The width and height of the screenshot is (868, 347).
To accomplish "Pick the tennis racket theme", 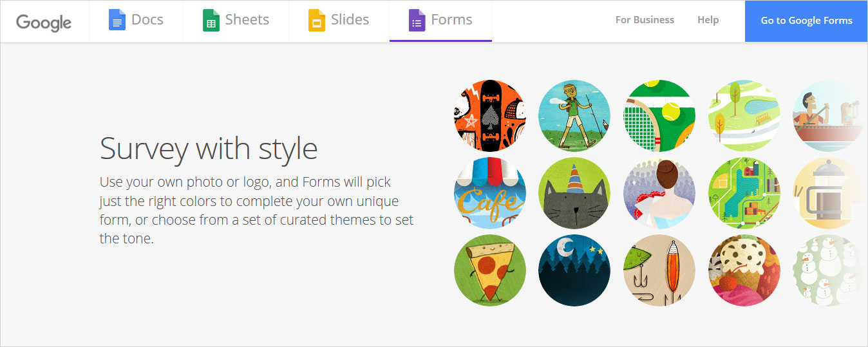I will [659, 116].
